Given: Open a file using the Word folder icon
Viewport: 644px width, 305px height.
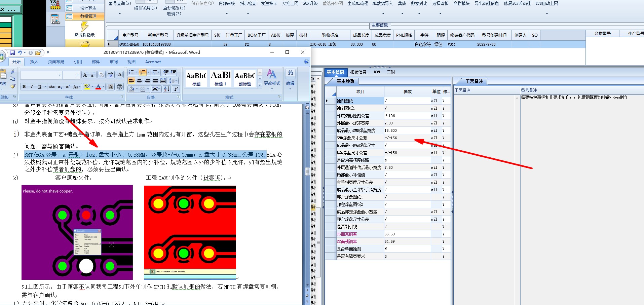Looking at the screenshot, I should coord(38,53).
